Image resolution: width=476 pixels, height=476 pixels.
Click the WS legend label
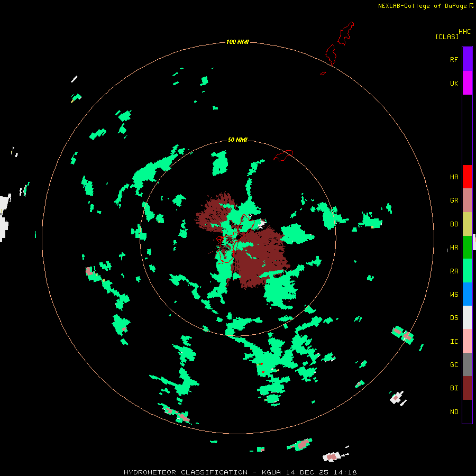point(454,295)
